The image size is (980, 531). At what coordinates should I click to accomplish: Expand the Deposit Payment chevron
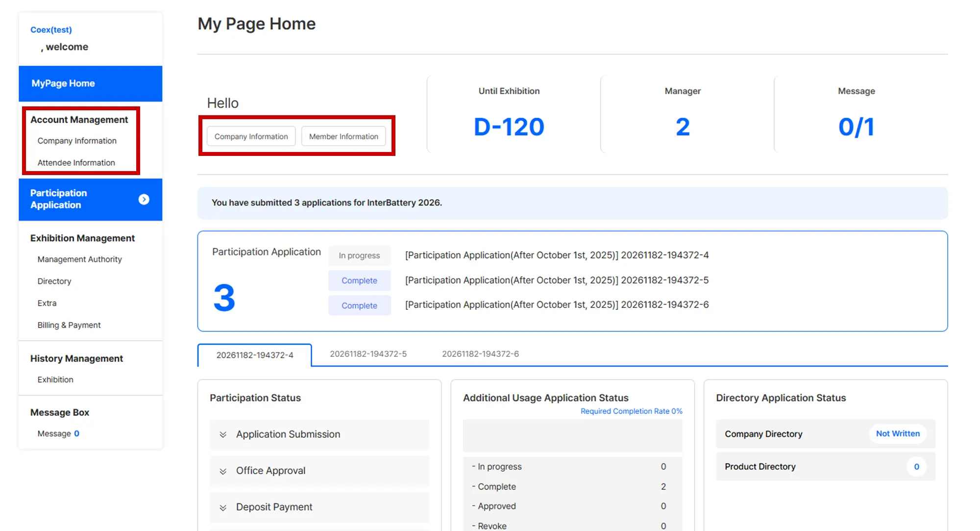point(223,507)
